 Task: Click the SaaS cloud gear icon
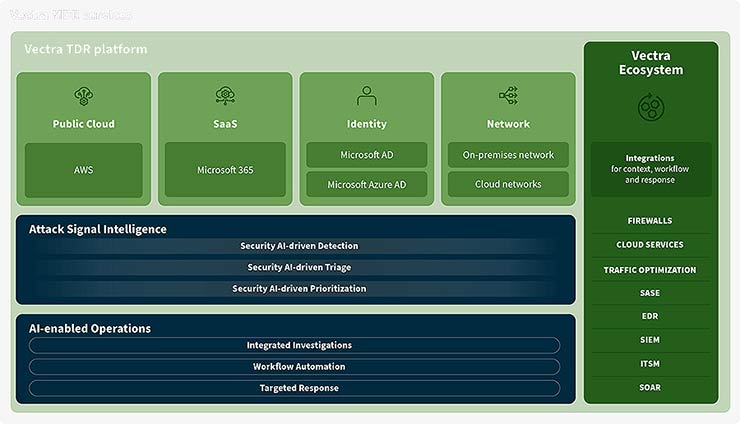pos(225,95)
